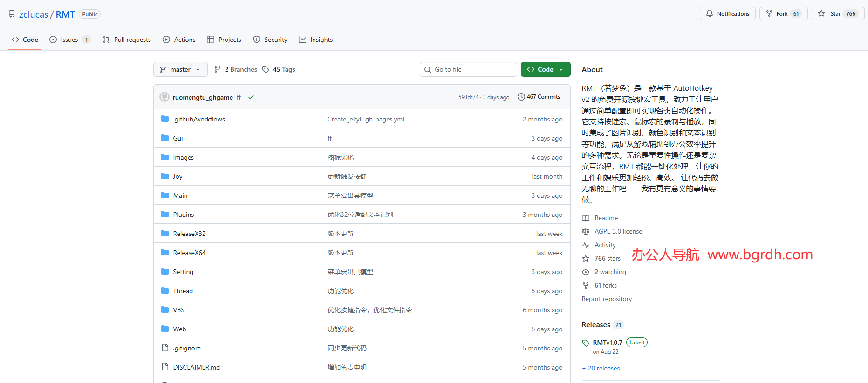Click the Star icon for the repository
868x383 pixels.
pos(821,13)
